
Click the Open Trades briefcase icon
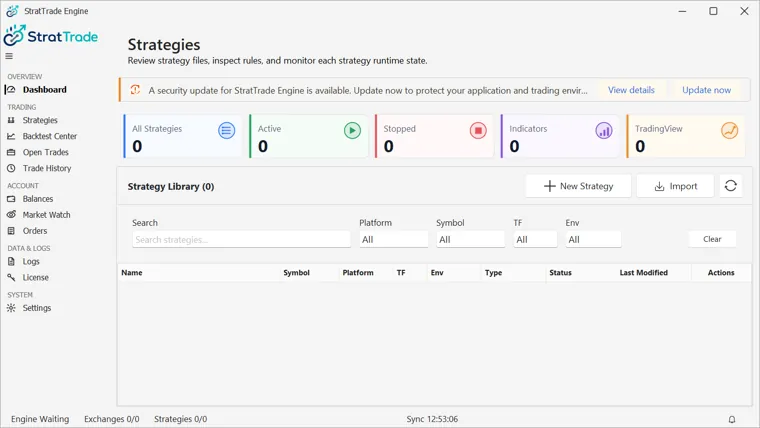11,152
